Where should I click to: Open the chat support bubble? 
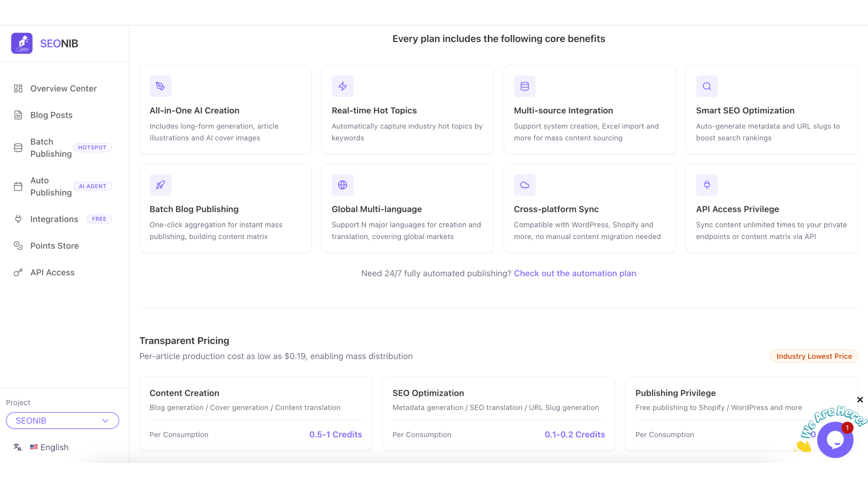coord(835,440)
